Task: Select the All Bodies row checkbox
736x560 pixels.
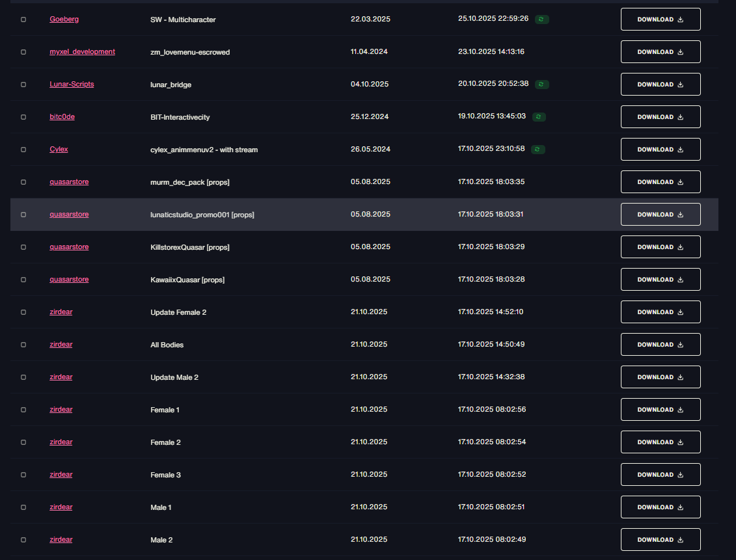Action: [23, 345]
